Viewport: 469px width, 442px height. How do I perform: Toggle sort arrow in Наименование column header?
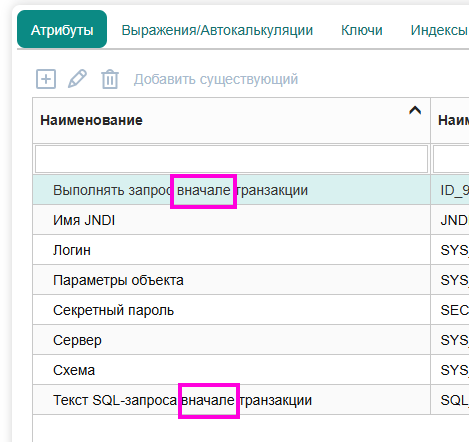415,110
